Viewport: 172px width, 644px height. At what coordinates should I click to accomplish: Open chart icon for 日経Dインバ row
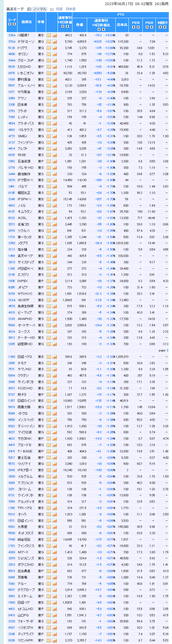tap(54, 401)
